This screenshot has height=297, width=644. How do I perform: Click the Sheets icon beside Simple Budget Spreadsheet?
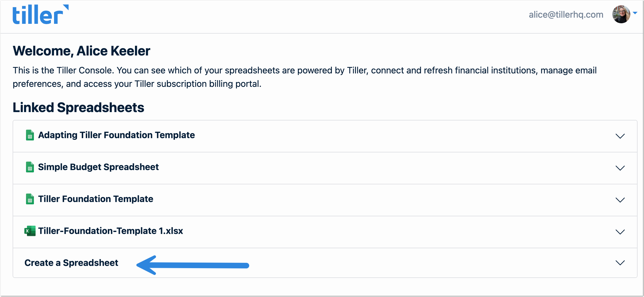point(30,167)
